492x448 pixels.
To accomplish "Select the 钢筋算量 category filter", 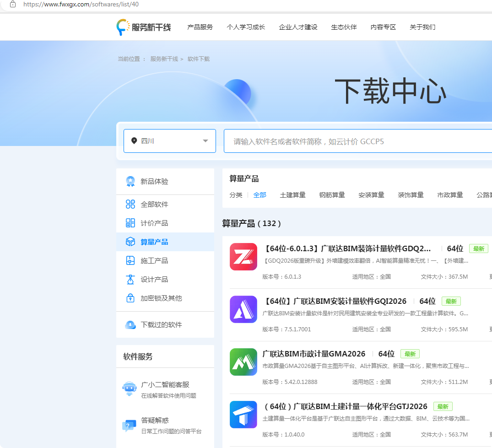I will (x=332, y=195).
